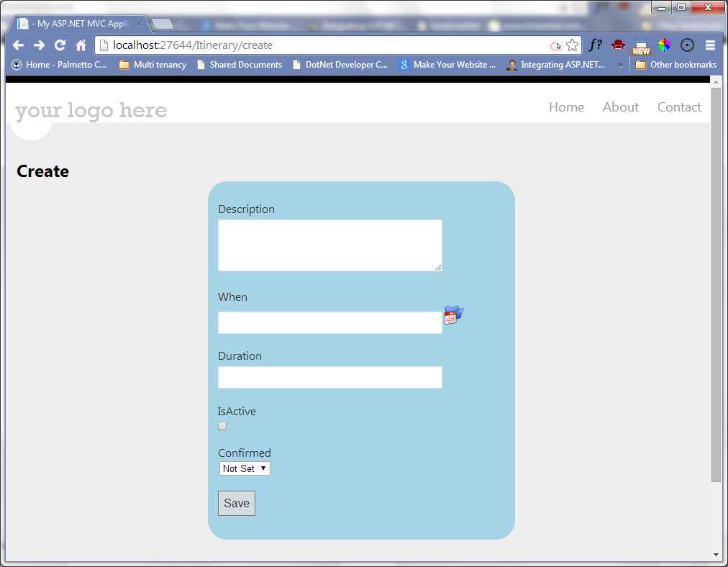Click the f? extension icon in toolbar
Screen dimensions: 728x567
pos(595,45)
